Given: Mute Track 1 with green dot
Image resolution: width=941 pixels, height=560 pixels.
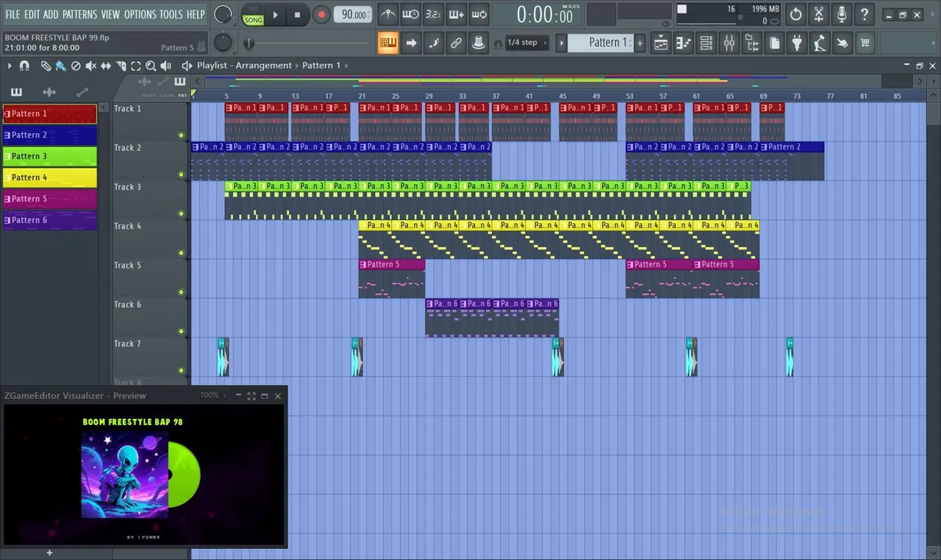Looking at the screenshot, I should coord(181,135).
